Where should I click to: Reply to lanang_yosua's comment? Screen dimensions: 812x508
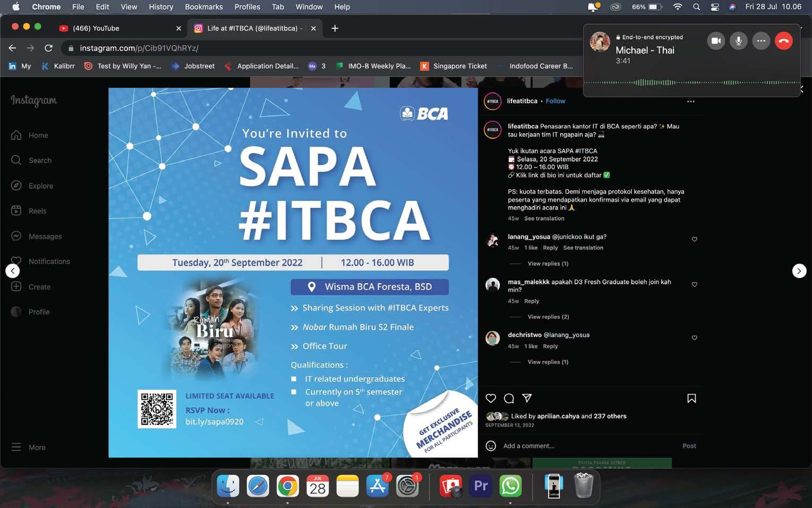[550, 248]
